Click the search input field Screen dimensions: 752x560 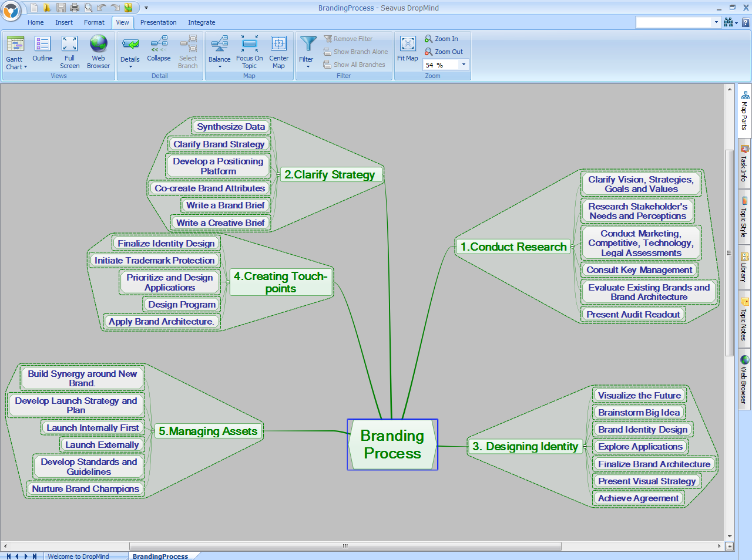[673, 22]
